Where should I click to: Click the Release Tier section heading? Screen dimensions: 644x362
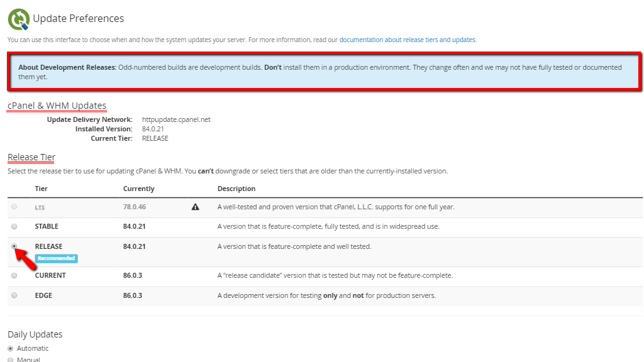[x=31, y=157]
